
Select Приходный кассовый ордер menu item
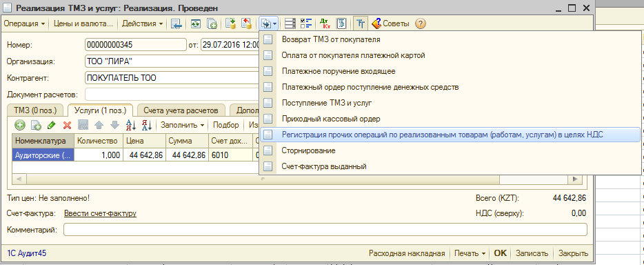tap(450, 119)
